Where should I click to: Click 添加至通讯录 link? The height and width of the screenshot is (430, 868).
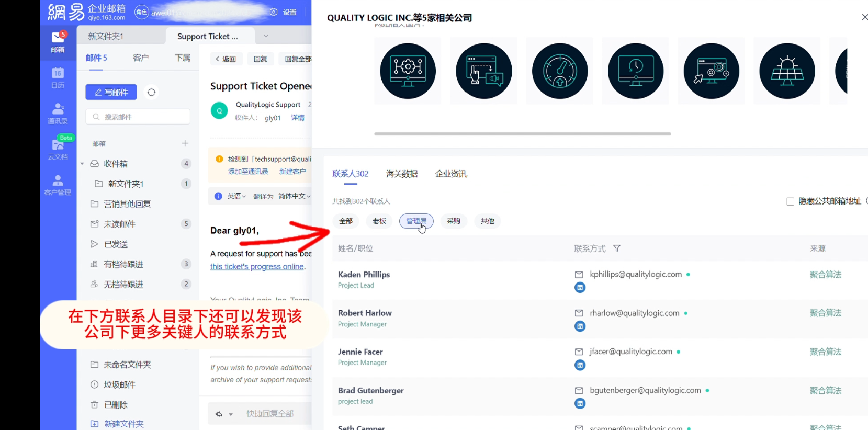coord(248,172)
